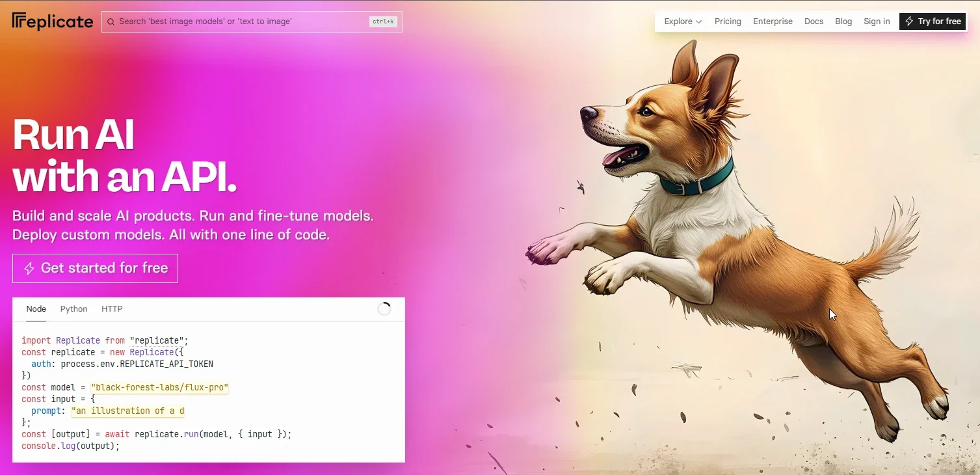Go to the Enterprise page
Screen dimensions: 980x475
pyautogui.click(x=773, y=21)
